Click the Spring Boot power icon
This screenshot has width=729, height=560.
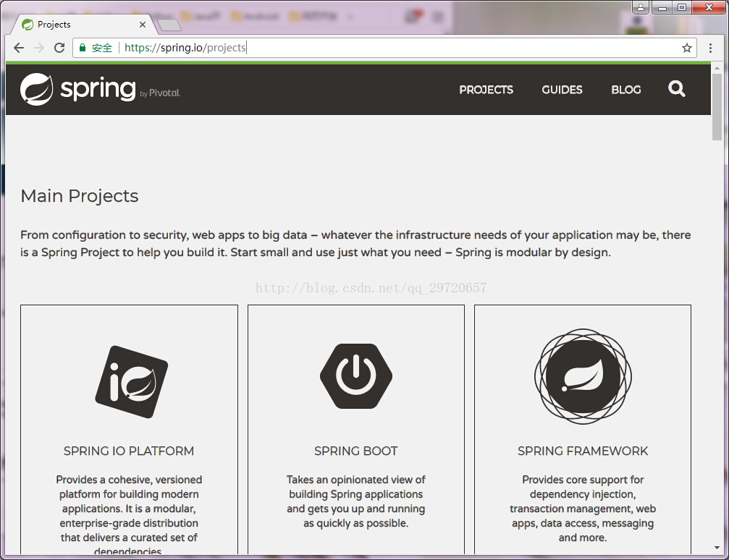pos(356,376)
